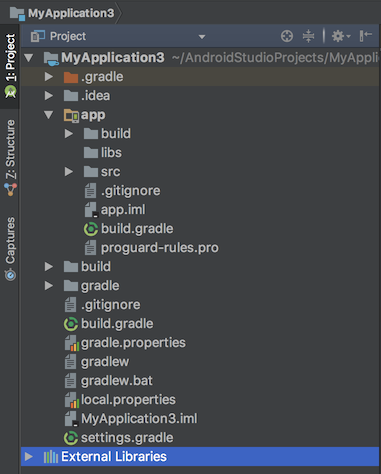Click the local.properties file icon
Image resolution: width=381 pixels, height=474 pixels.
[x=71, y=400]
